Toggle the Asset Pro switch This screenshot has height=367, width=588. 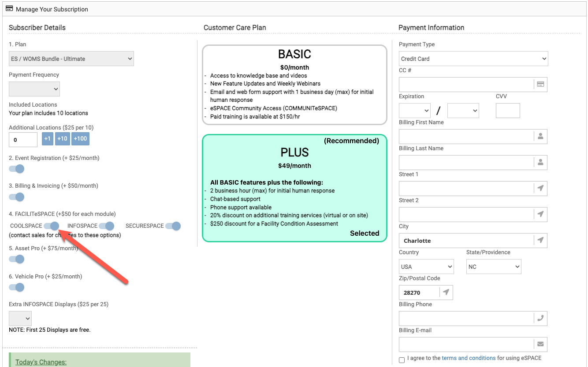pos(17,259)
